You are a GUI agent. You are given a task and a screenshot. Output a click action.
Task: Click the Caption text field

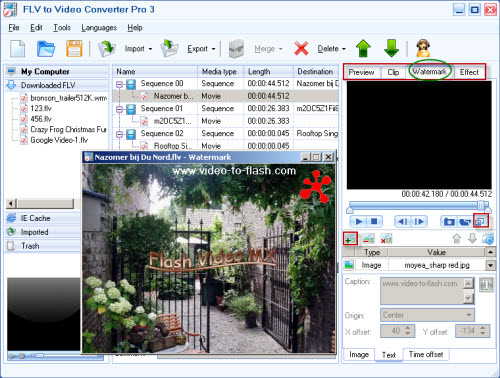(423, 291)
